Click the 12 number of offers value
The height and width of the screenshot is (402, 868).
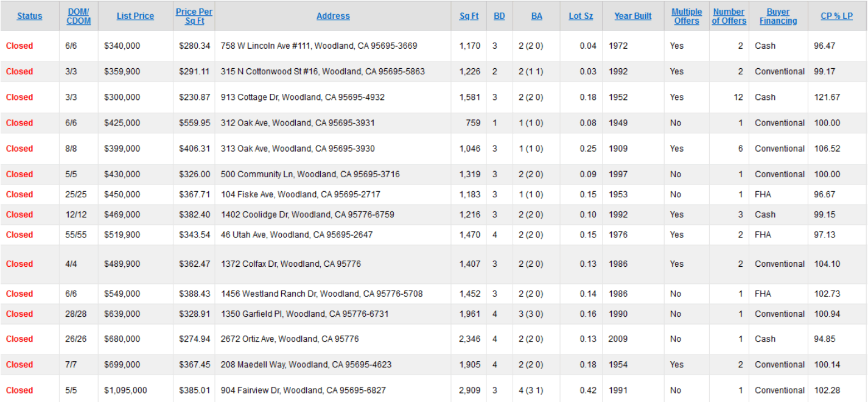pyautogui.click(x=738, y=97)
